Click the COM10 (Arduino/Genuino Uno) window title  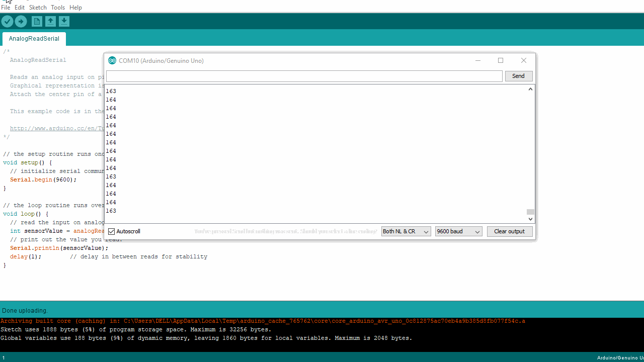pos(161,61)
